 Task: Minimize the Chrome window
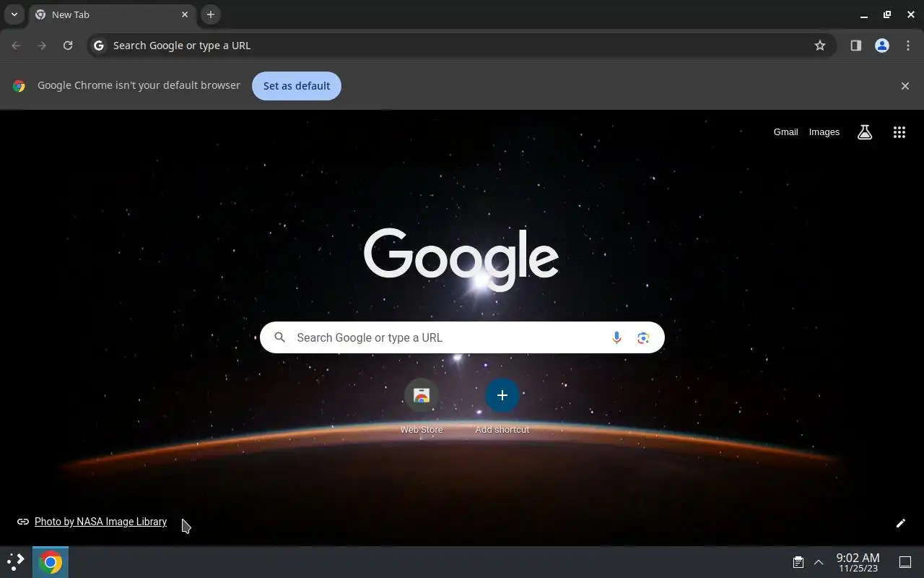(864, 14)
